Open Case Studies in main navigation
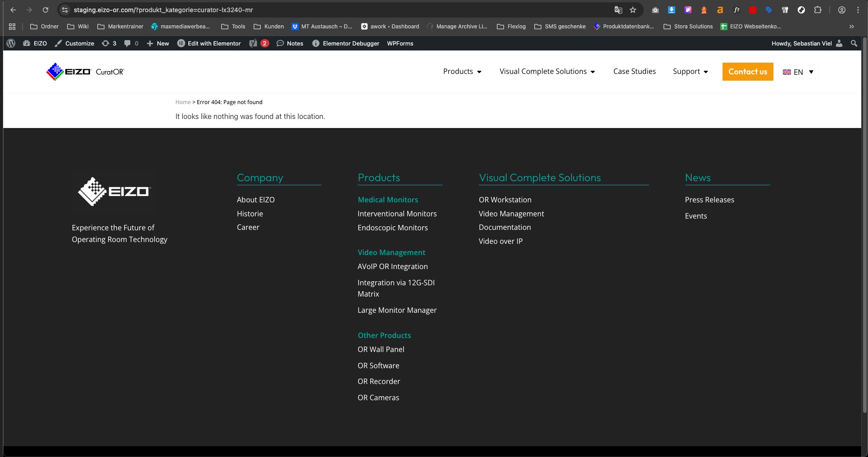 (x=634, y=72)
